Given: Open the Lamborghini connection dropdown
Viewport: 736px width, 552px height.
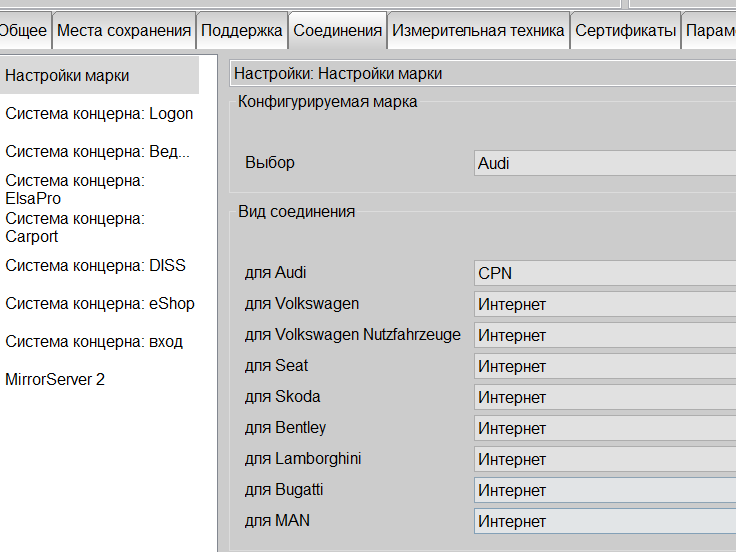Looking at the screenshot, I should (604, 459).
